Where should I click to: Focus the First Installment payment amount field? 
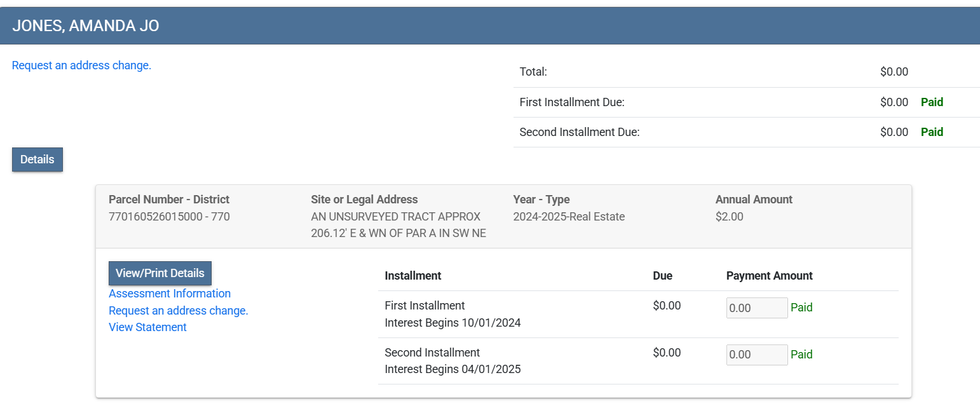[x=756, y=308]
